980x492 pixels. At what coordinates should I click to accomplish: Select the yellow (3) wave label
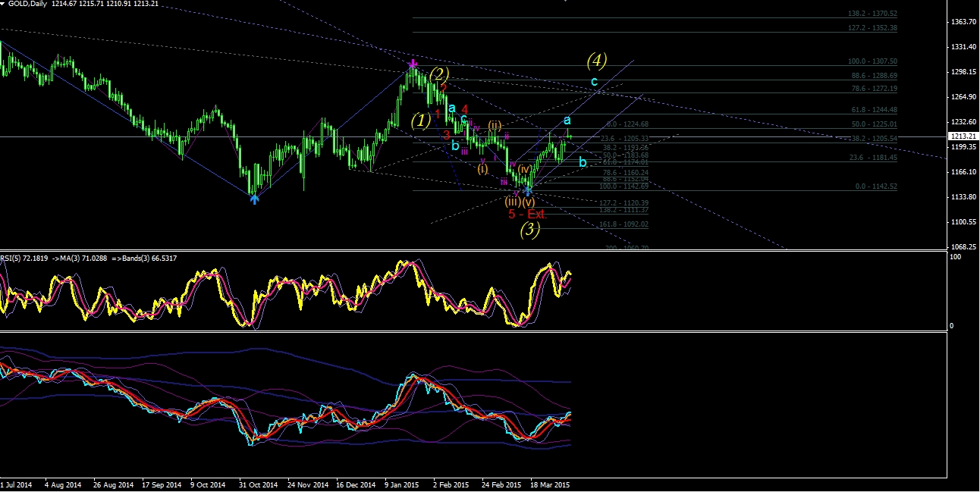(x=529, y=230)
